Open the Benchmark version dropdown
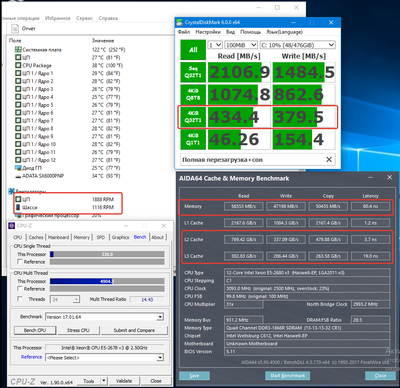 pos(104,317)
